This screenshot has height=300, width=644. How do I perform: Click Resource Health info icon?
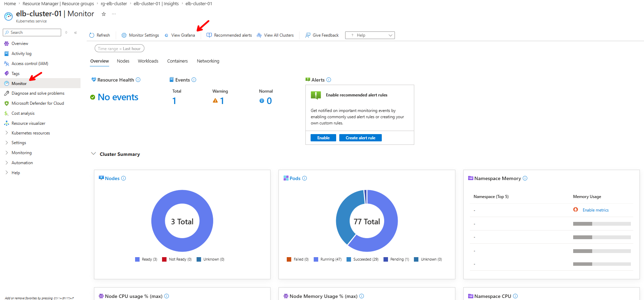click(138, 80)
